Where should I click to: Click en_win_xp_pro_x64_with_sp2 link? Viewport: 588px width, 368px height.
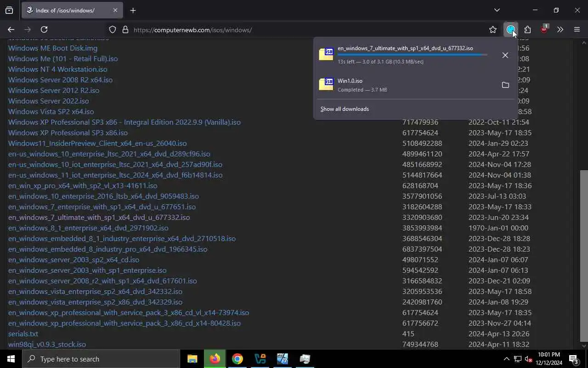point(83,185)
